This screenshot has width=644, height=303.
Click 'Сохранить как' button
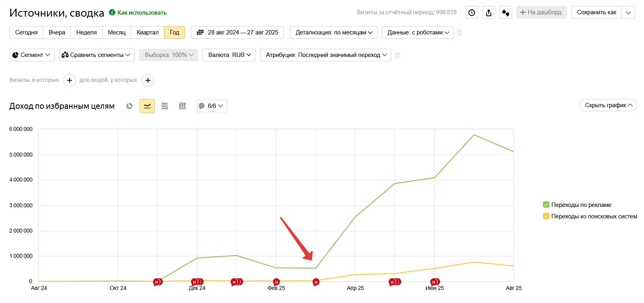tap(596, 12)
